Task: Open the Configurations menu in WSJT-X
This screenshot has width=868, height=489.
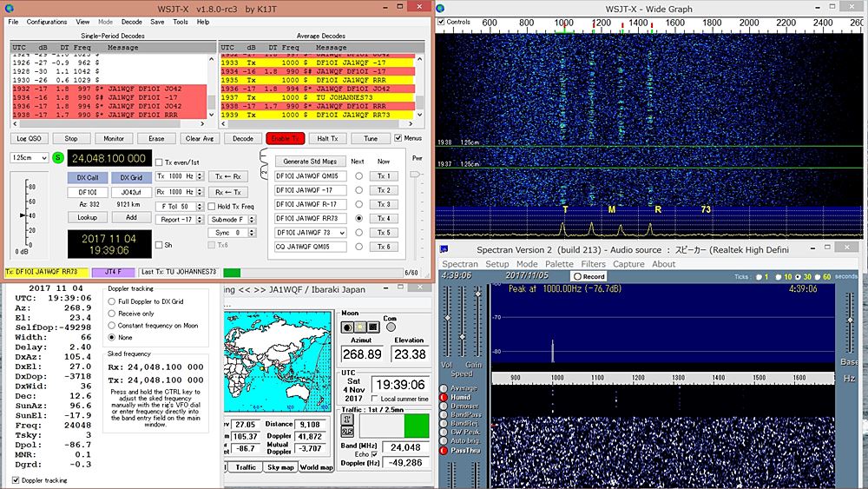Action: tap(47, 23)
